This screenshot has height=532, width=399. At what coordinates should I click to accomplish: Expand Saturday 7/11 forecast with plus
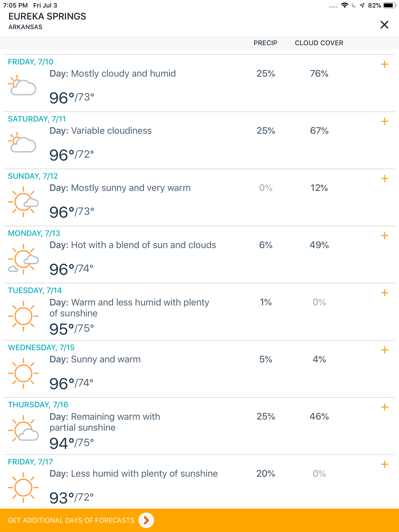[x=385, y=121]
